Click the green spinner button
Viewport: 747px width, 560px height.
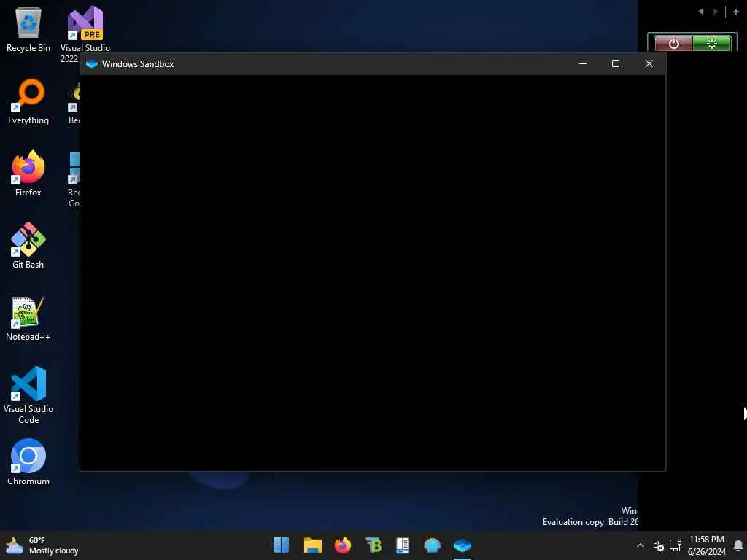712,44
